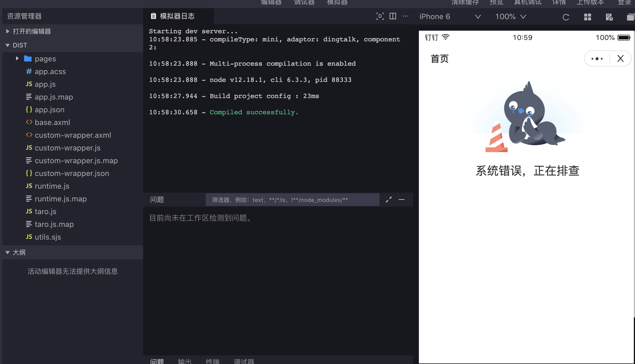635x364 pixels.
Task: Click the ellipsis button in the mini app capsule
Action: (x=596, y=58)
